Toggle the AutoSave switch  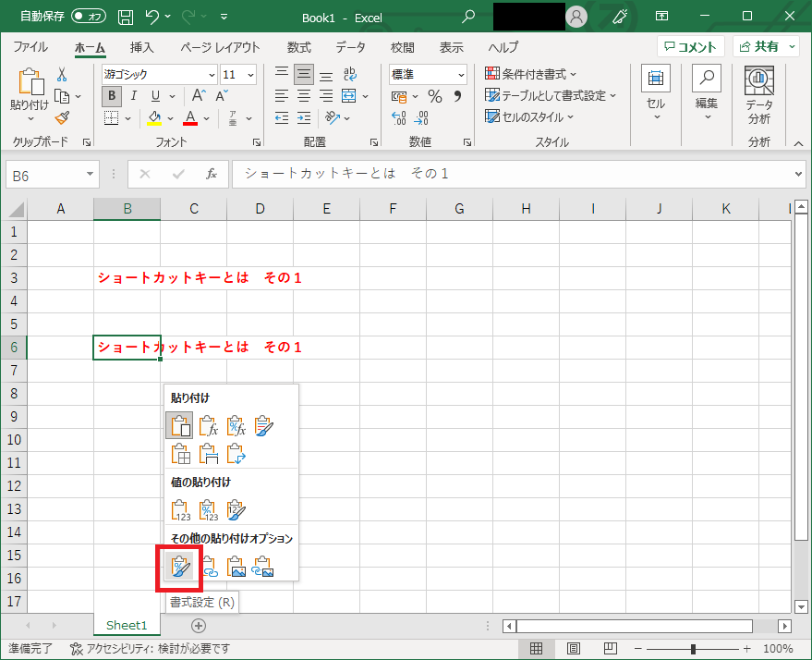coord(89,16)
